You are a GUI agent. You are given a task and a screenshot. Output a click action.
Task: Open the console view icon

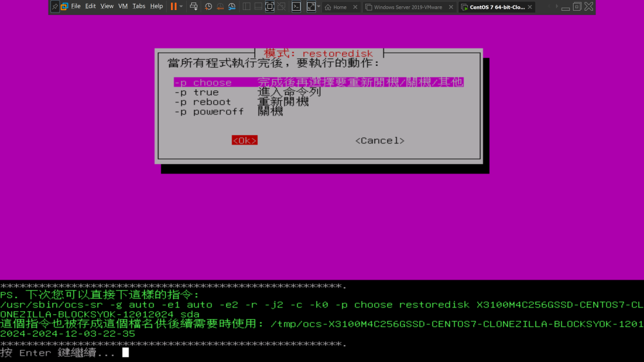pos(296,7)
